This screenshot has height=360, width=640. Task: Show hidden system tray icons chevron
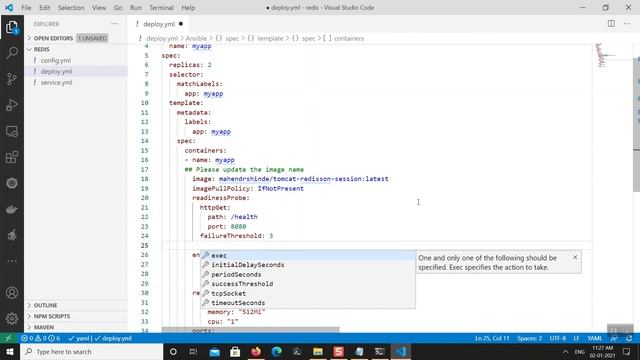tap(565, 351)
